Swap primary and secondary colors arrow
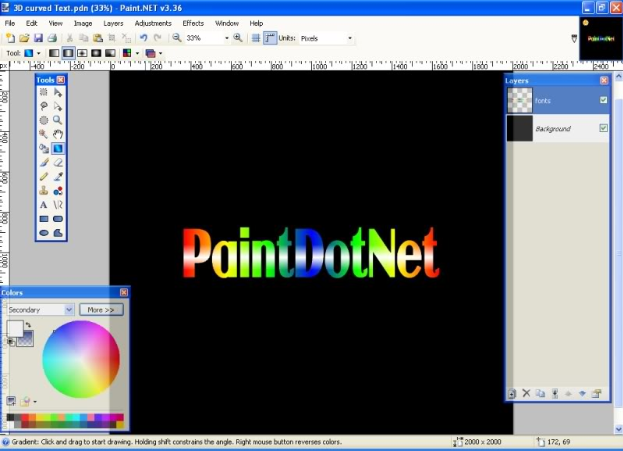This screenshot has height=451, width=623. pyautogui.click(x=29, y=325)
